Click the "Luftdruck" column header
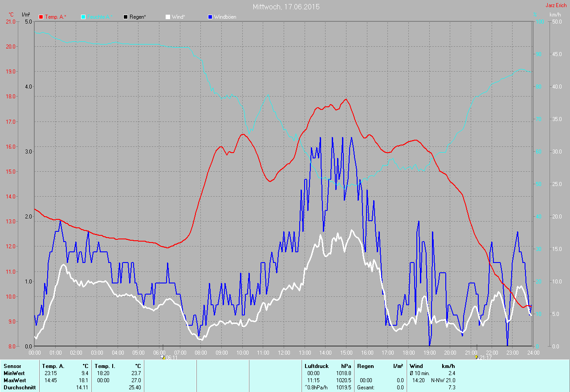The image size is (570, 392). [317, 366]
